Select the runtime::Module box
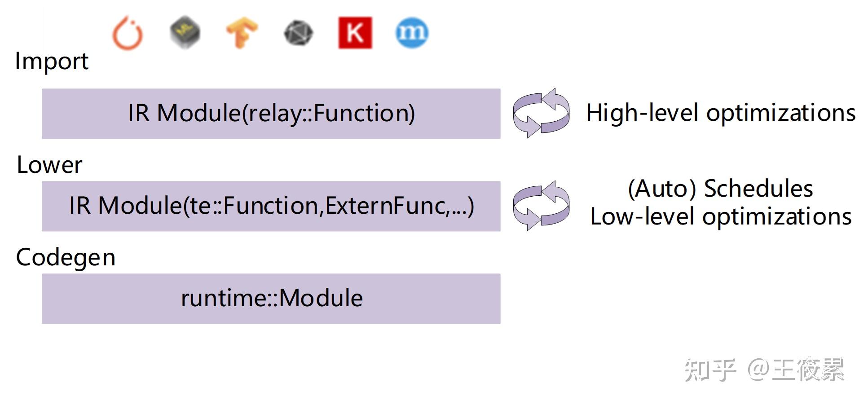The height and width of the screenshot is (405, 868). (271, 299)
